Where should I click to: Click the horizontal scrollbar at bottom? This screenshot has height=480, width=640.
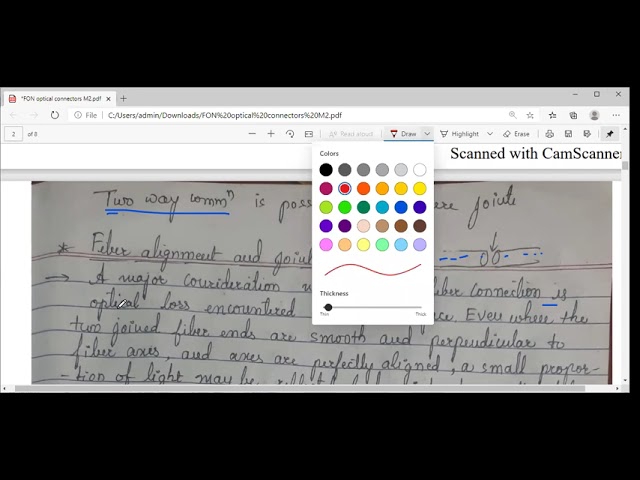pos(300,388)
